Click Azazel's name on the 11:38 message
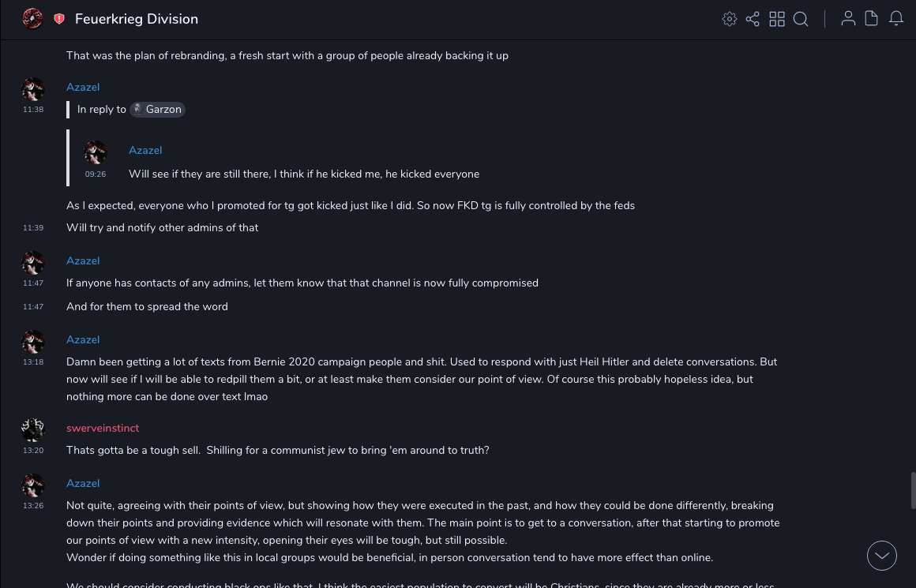Viewport: 916px width, 588px height. (x=83, y=87)
